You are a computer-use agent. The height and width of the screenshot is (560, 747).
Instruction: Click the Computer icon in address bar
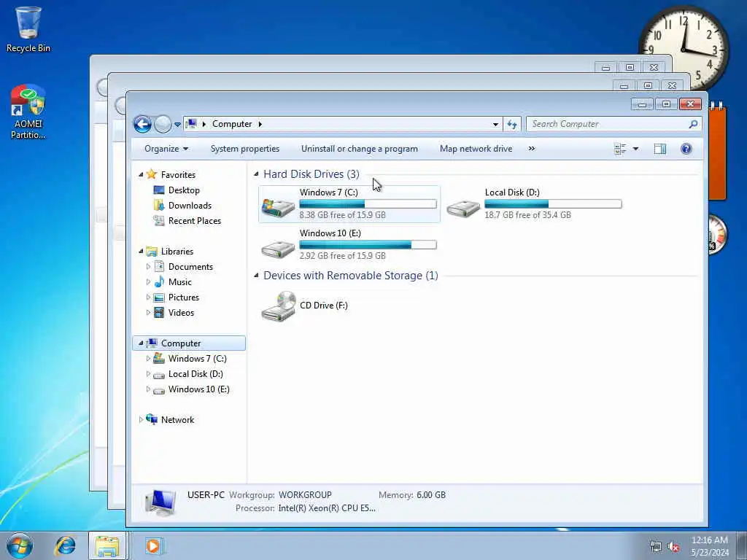pos(191,124)
